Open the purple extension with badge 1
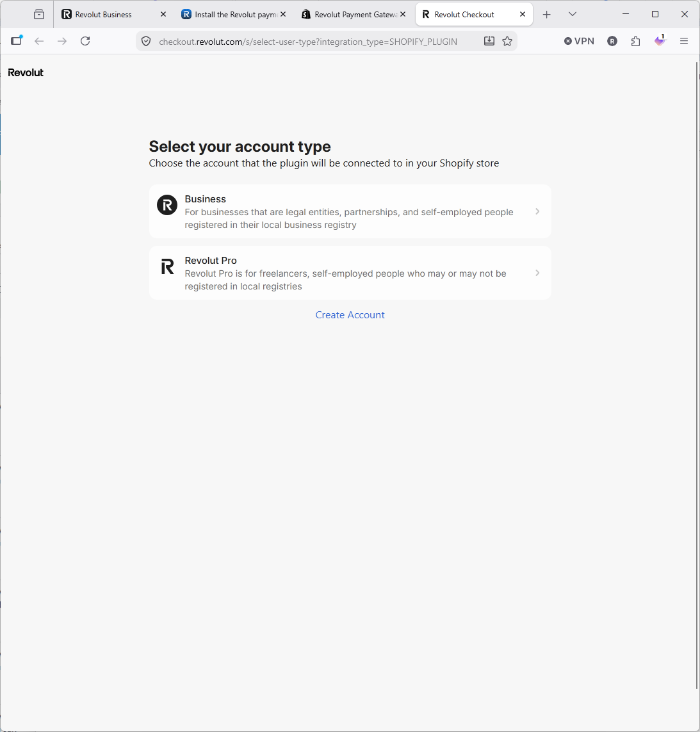700x732 pixels. click(660, 40)
